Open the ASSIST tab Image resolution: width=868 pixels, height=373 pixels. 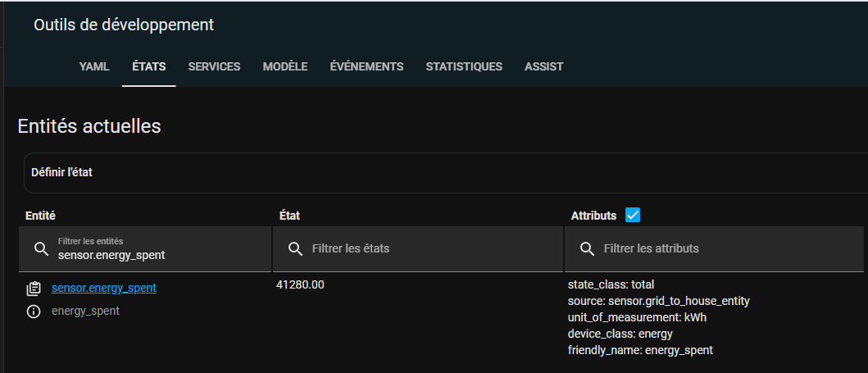point(543,67)
